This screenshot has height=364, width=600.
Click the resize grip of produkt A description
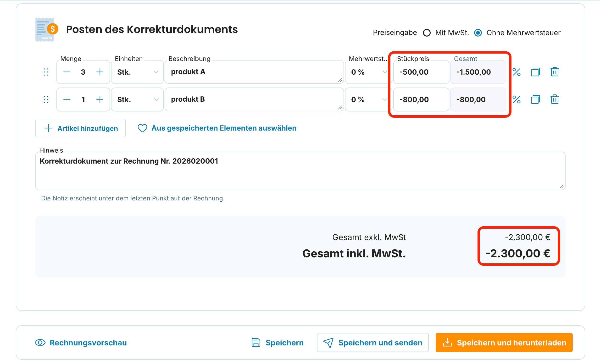(x=340, y=80)
